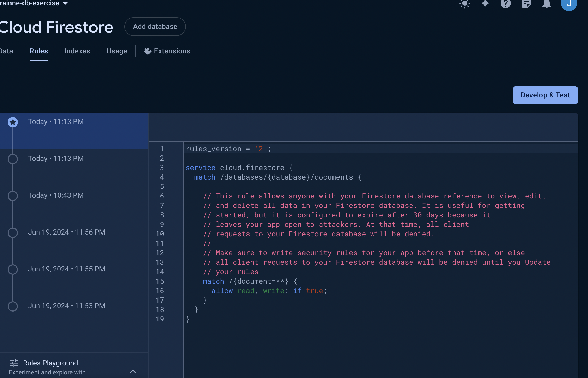Click the rules_version line of code
Image resolution: width=588 pixels, height=378 pixels.
click(x=228, y=149)
